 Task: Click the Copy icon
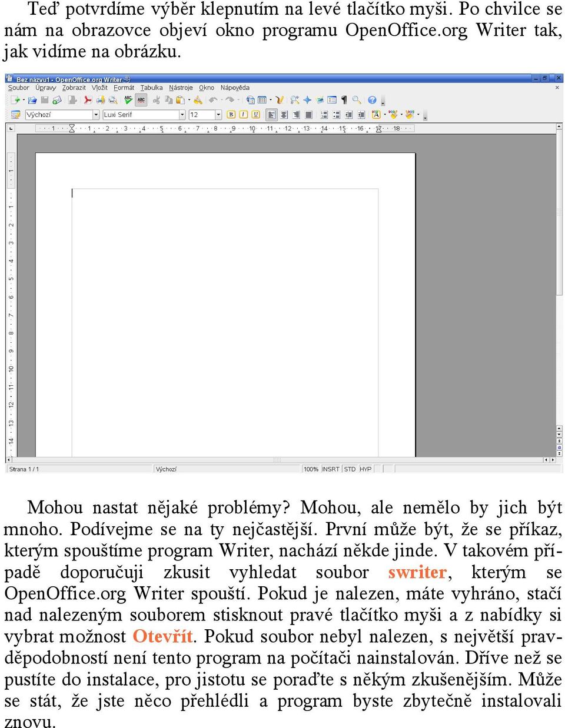click(x=168, y=100)
